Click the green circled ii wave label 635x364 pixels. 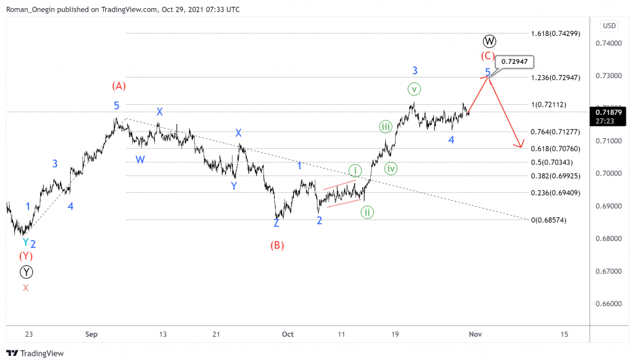point(367,212)
